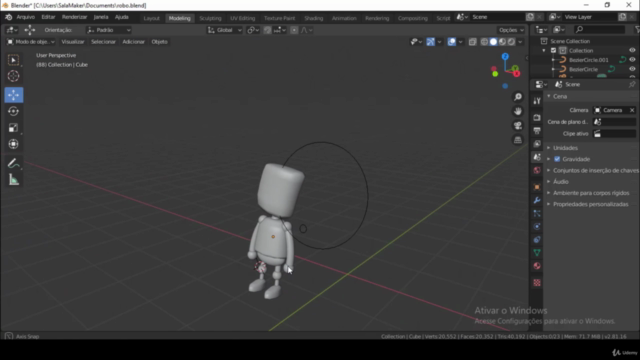The height and width of the screenshot is (360, 640).
Task: Switch to rendered viewport shading
Action: point(511,42)
